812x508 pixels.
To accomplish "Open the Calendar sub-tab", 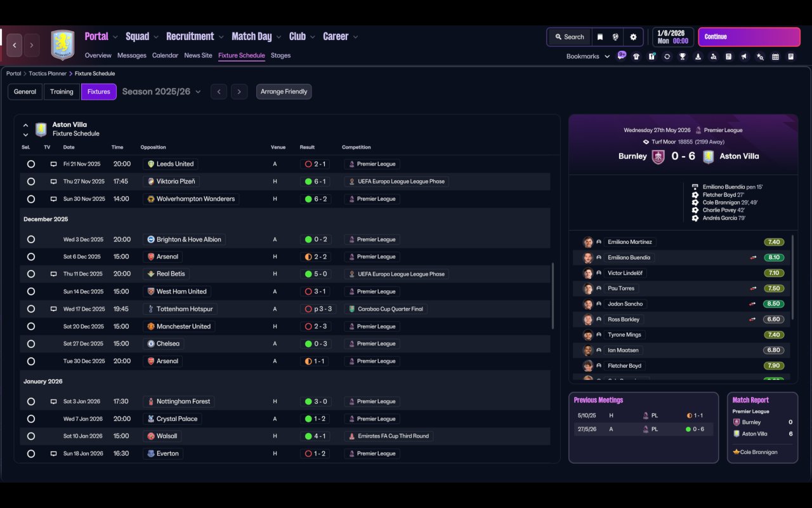I will click(165, 55).
